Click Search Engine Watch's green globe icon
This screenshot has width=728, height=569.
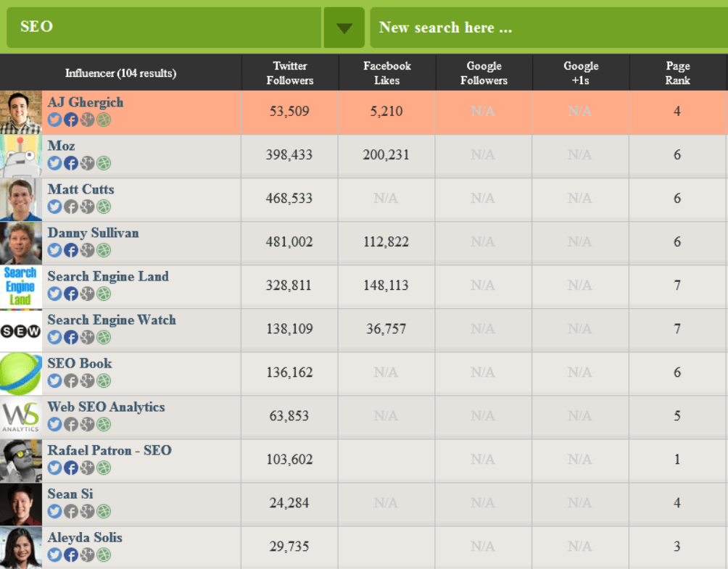pyautogui.click(x=104, y=337)
